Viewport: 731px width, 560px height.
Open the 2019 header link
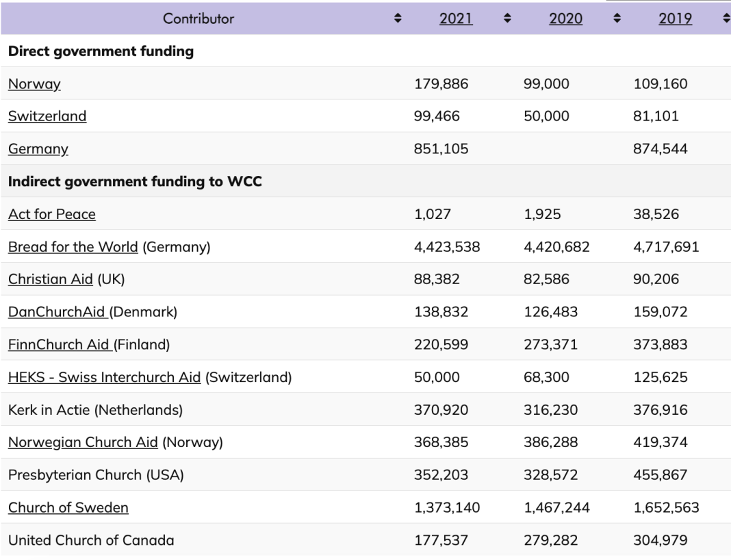click(x=675, y=19)
